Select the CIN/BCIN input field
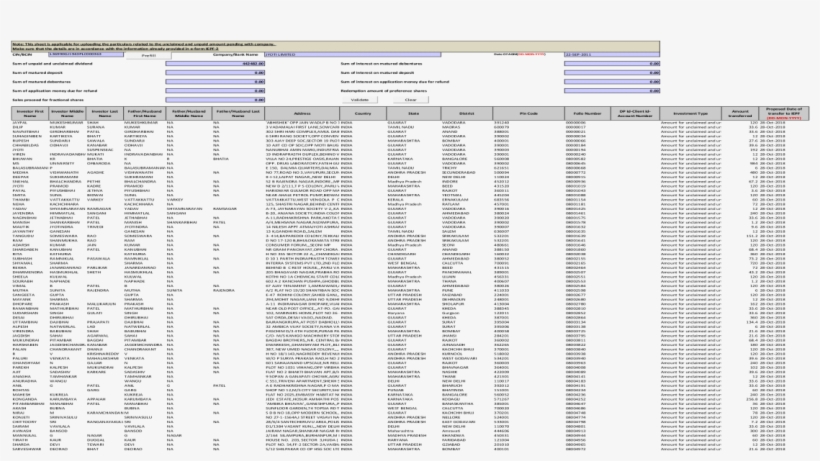820x461 pixels. (x=86, y=54)
